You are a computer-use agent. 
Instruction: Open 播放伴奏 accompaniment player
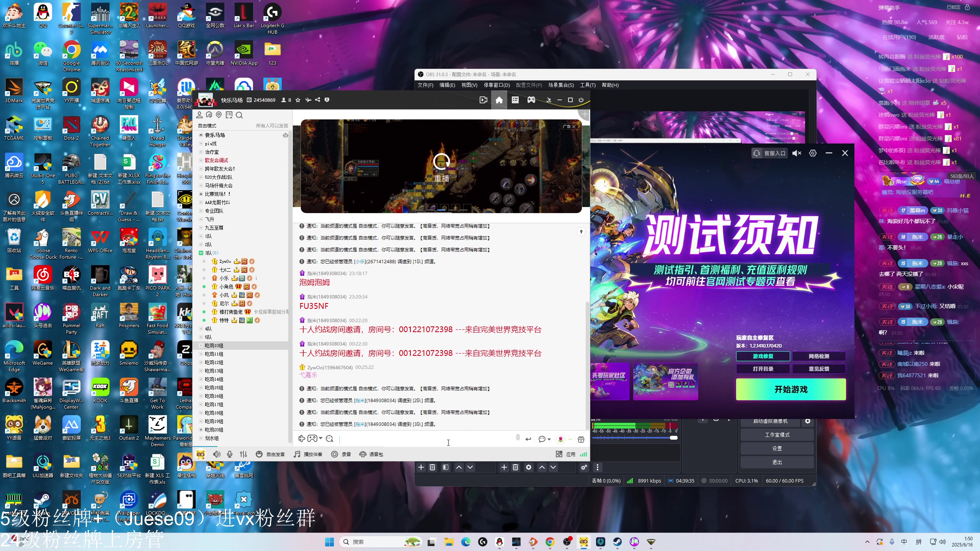pyautogui.click(x=308, y=454)
